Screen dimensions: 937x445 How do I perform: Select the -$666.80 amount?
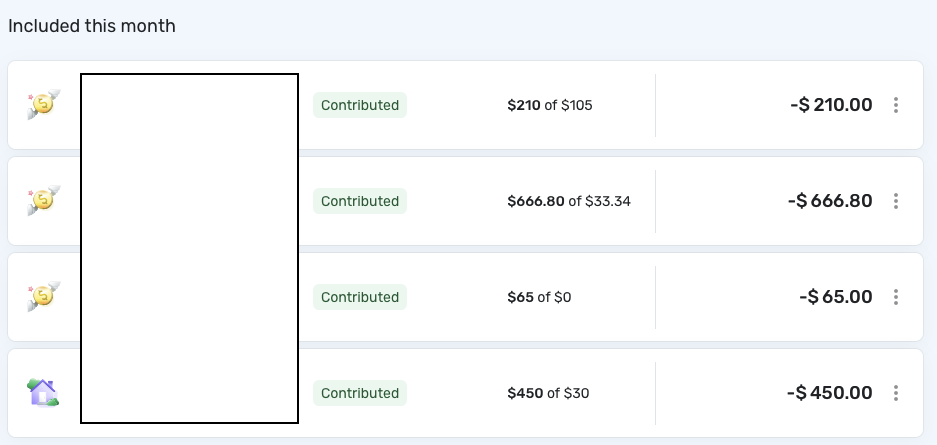coord(829,201)
